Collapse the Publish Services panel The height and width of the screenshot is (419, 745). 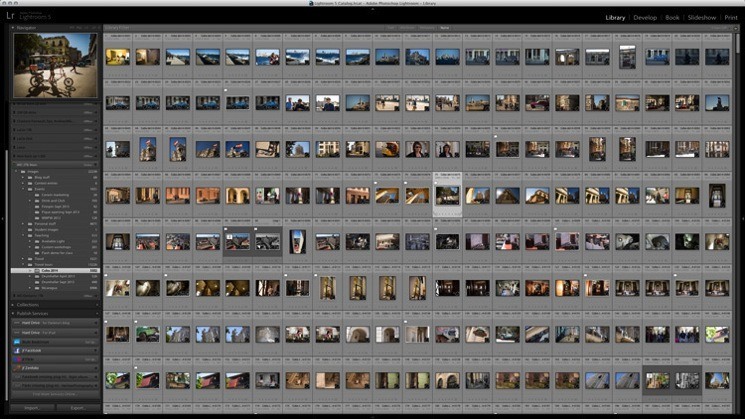13,314
